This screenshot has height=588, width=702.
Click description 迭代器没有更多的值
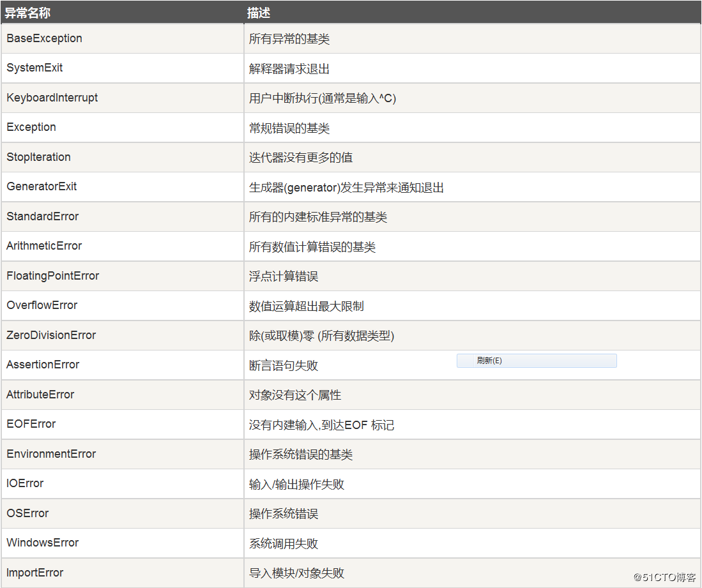pyautogui.click(x=301, y=158)
